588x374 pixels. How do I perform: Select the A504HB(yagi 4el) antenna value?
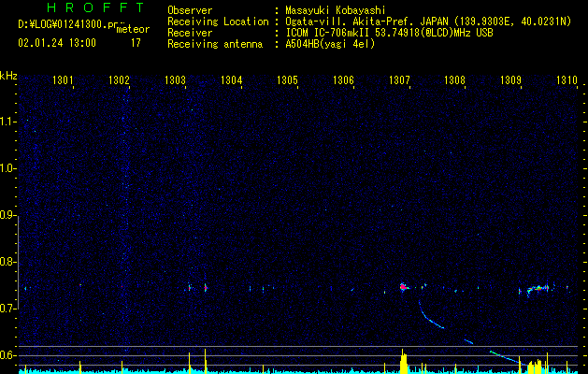coord(330,44)
